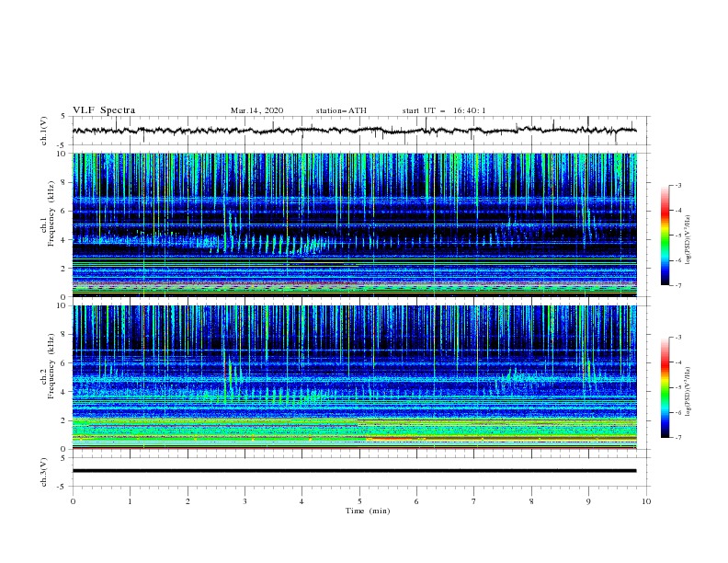Click inside the ch.2 spectrogram panel
This screenshot has height=563, width=728.
pyautogui.click(x=355, y=377)
